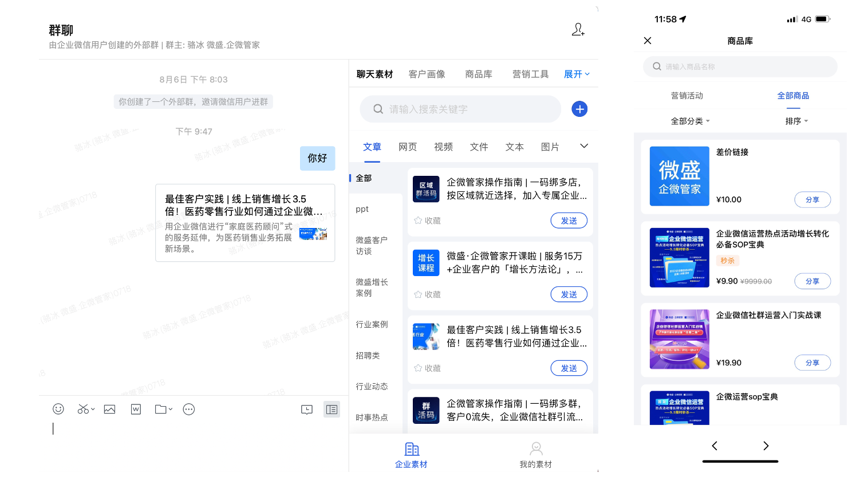The height and width of the screenshot is (488, 868).
Task: Select the scissors screenshot tool
Action: coord(83,409)
